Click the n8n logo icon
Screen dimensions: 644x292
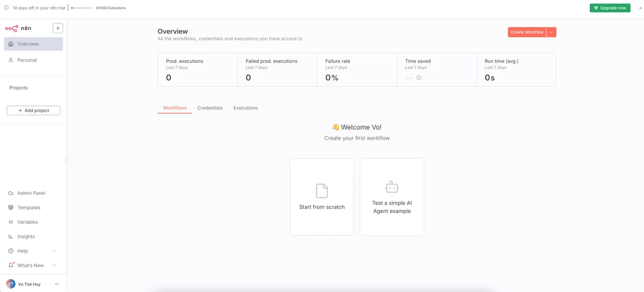[x=11, y=28]
